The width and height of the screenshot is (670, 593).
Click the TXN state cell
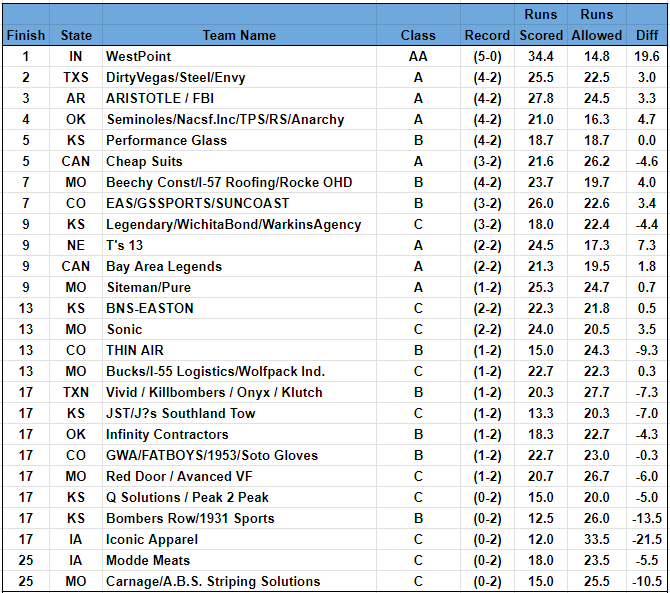pos(76,392)
